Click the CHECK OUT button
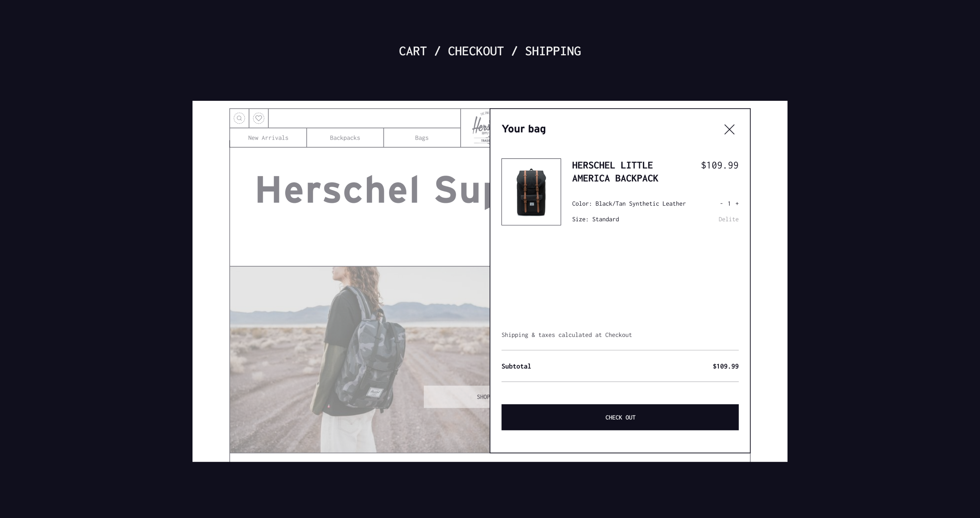This screenshot has height=518, width=980. point(620,417)
